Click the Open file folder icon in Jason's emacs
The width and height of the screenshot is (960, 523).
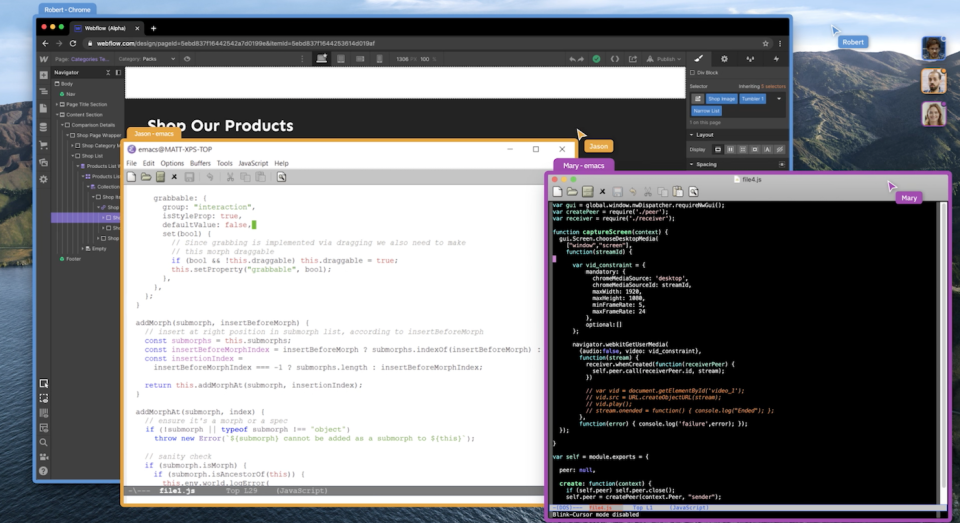coord(146,177)
